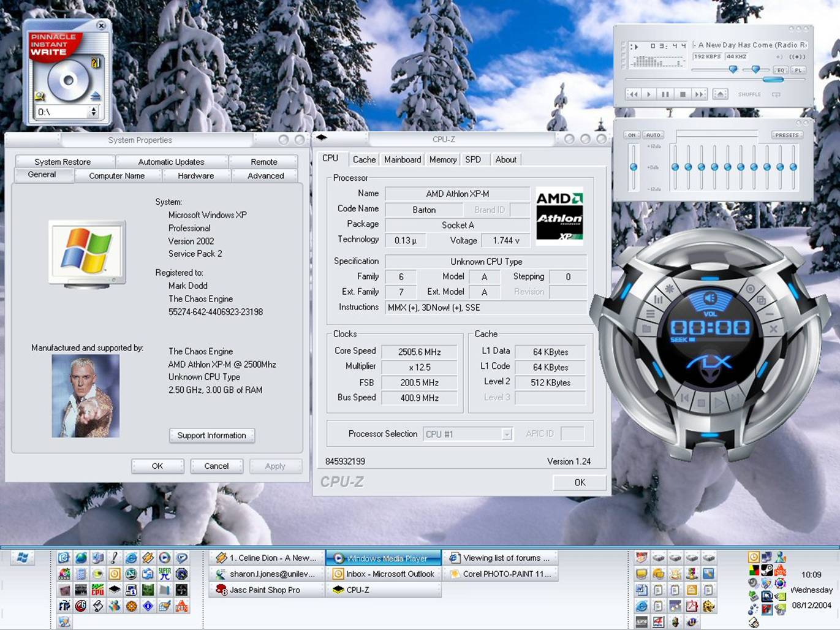Click the previous-track icon on alien player
Viewport: 840px width, 630px height.
(x=684, y=398)
